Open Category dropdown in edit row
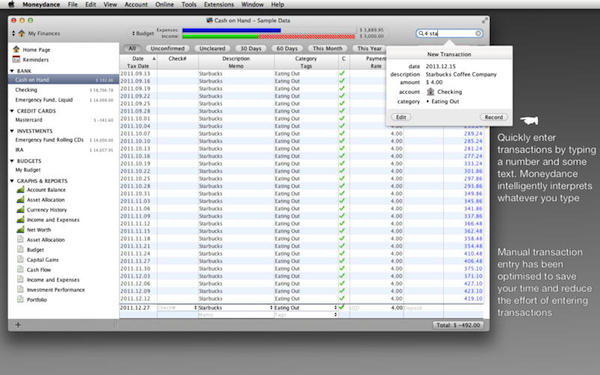Image resolution: width=600 pixels, height=375 pixels. point(336,308)
